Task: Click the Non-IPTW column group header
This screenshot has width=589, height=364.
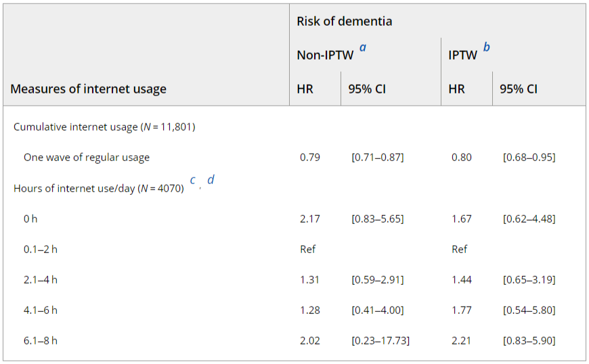Action: (325, 55)
